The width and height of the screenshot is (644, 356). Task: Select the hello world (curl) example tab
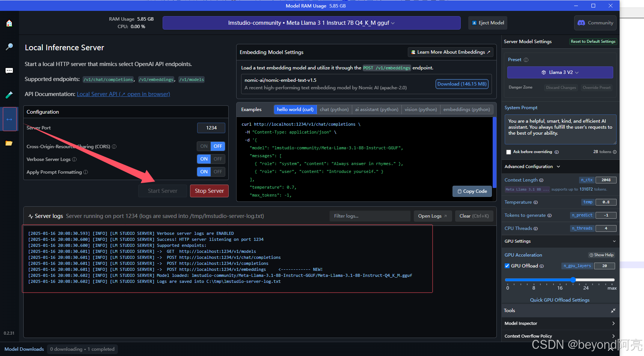point(295,110)
